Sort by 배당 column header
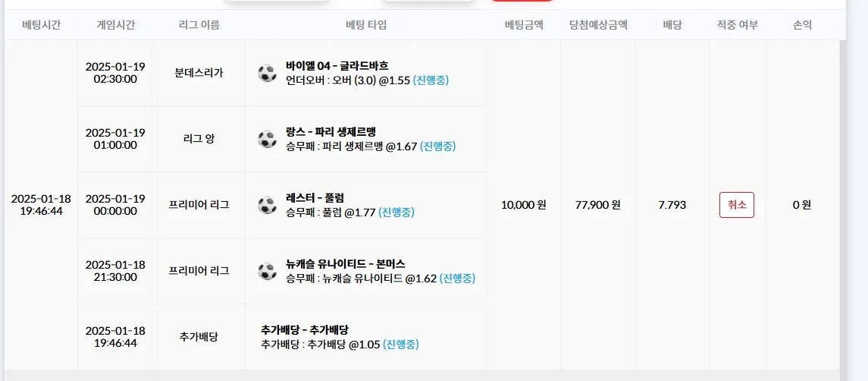Viewport: 868px width, 381px height. coord(672,25)
